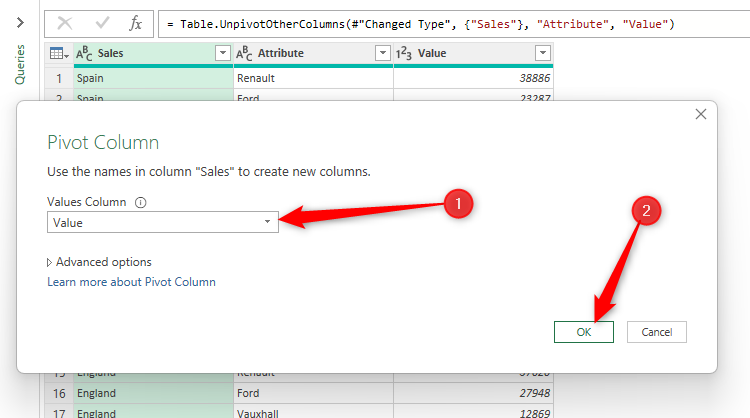The image size is (750, 418).
Task: Confirm the formula with the checkmark icon
Action: (x=102, y=23)
